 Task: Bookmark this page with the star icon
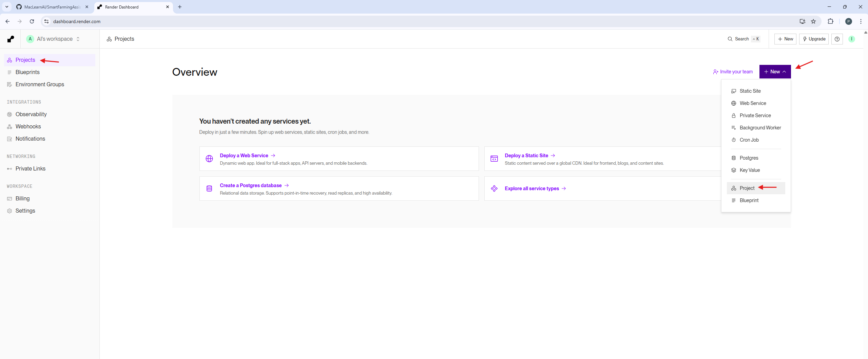(x=813, y=21)
